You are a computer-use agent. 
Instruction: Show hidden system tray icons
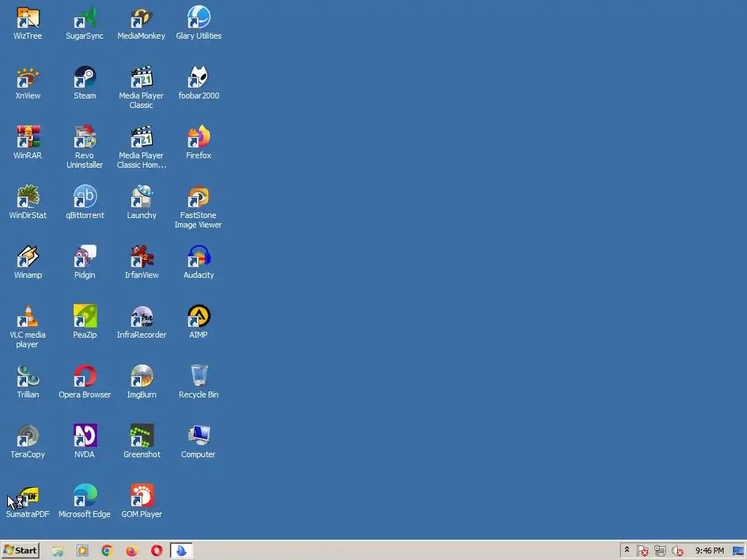click(x=627, y=551)
